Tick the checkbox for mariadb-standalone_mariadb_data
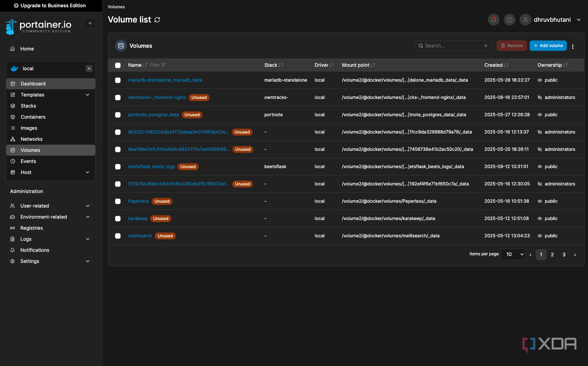Viewport: 588px width, 366px height. pyautogui.click(x=118, y=80)
